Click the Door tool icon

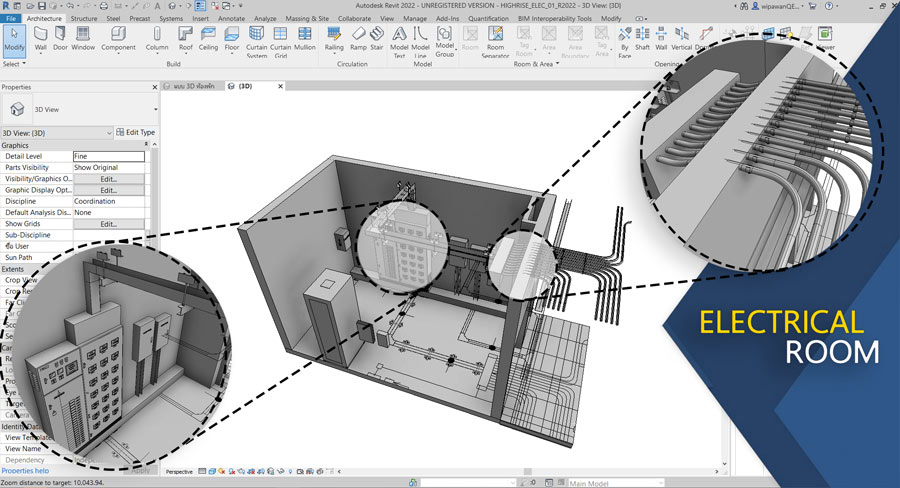(60, 38)
